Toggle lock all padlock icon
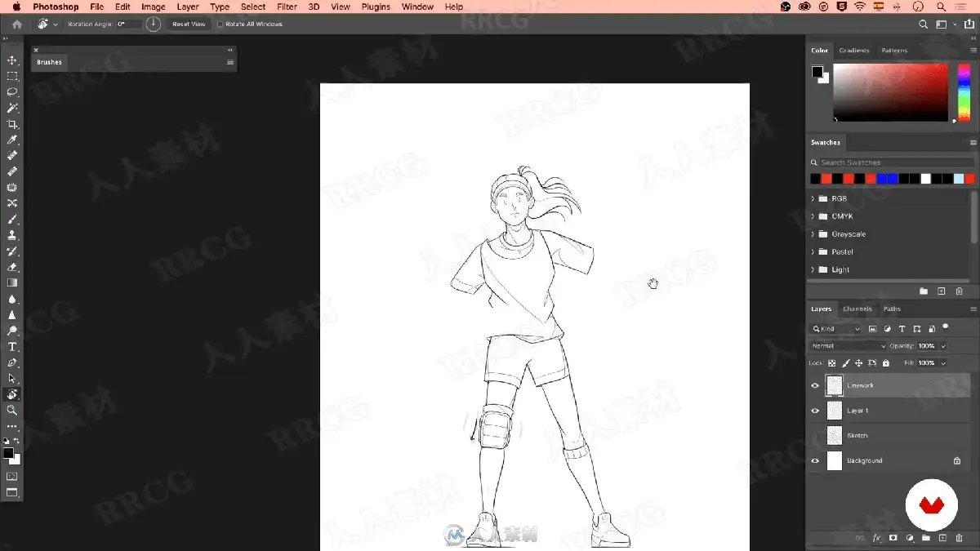 (886, 363)
